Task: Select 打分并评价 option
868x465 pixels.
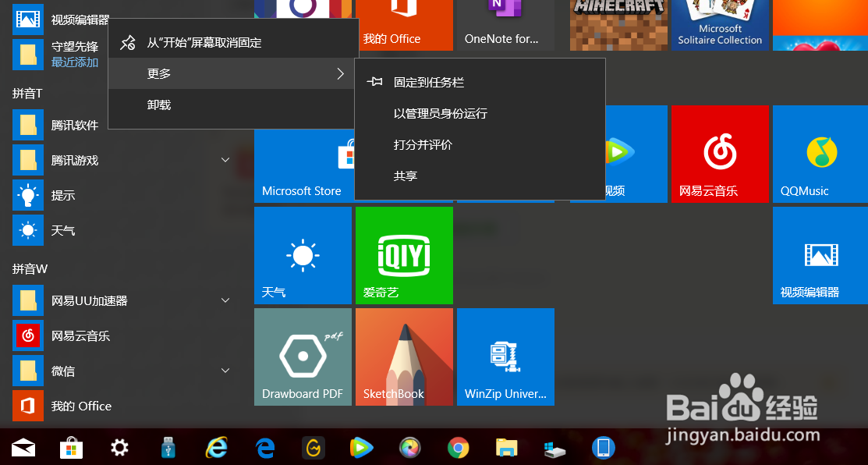Action: (x=480, y=144)
